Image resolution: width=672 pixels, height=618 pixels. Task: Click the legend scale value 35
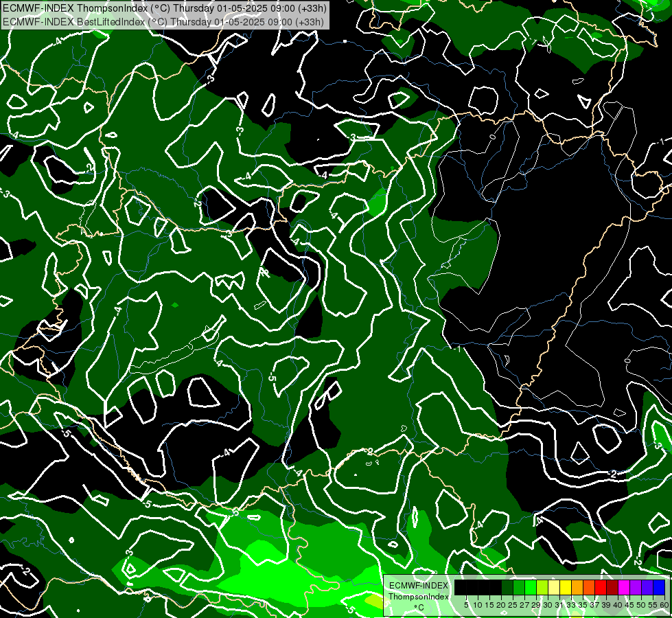[583, 605]
